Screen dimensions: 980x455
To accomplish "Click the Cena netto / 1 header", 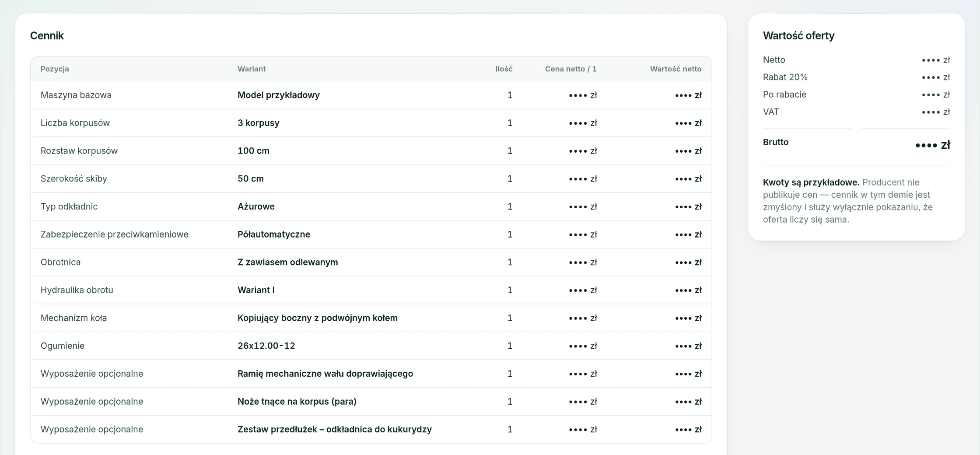I will (x=571, y=69).
